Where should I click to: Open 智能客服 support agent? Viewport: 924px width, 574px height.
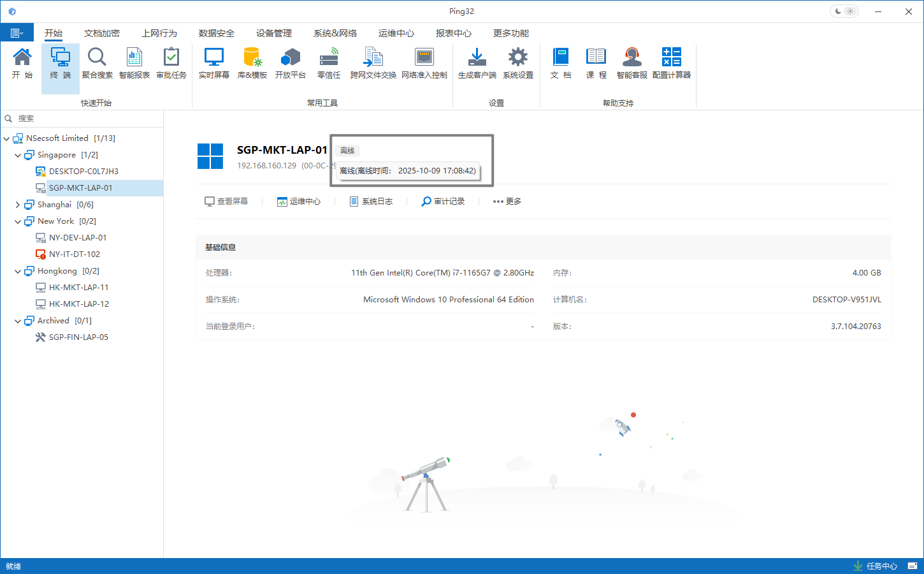[632, 63]
